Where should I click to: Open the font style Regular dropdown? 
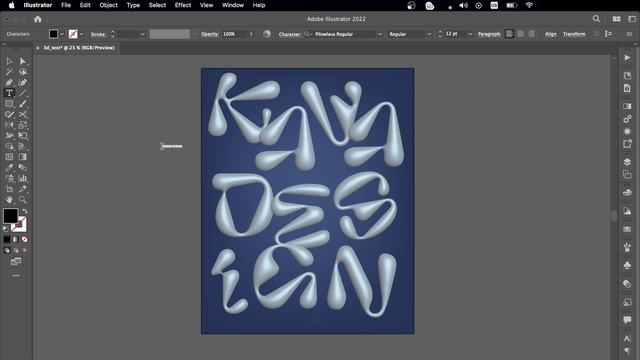[429, 34]
